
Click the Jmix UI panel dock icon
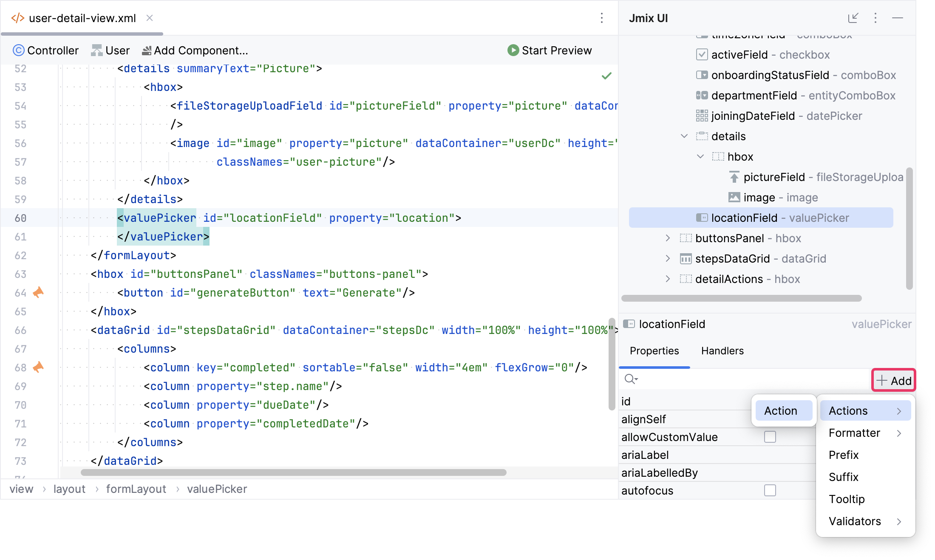coord(853,18)
